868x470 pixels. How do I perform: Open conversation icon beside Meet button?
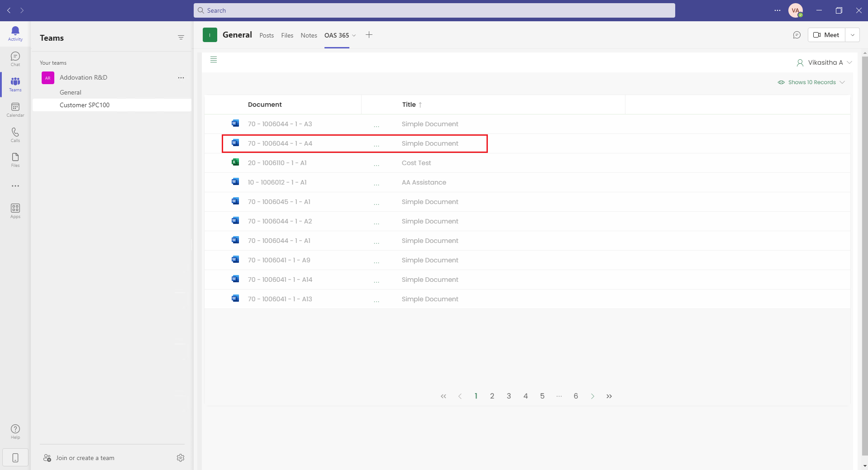(796, 35)
